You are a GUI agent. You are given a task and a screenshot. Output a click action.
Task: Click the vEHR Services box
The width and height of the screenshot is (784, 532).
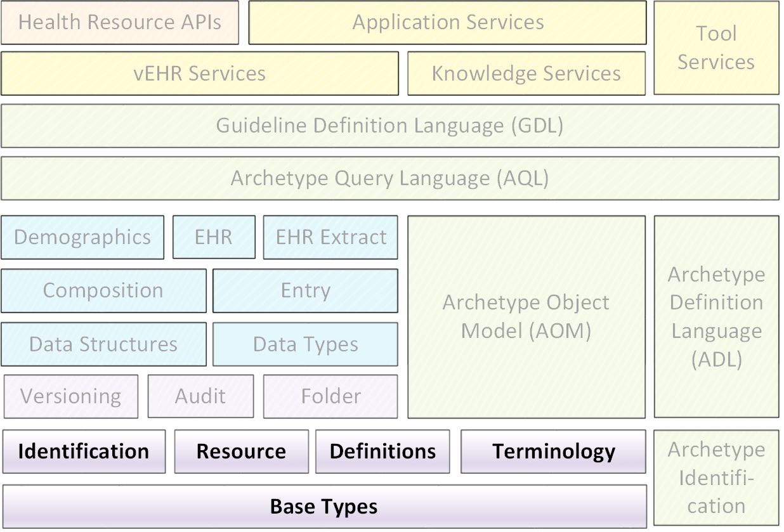point(200,74)
